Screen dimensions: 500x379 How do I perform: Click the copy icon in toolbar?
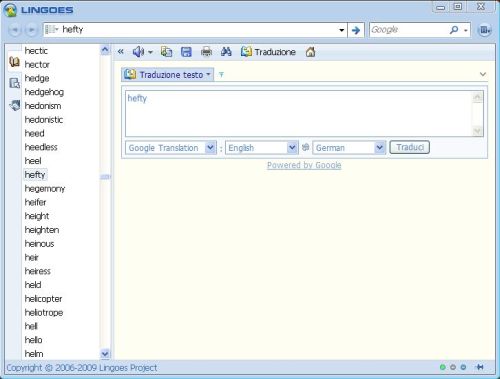(166, 52)
